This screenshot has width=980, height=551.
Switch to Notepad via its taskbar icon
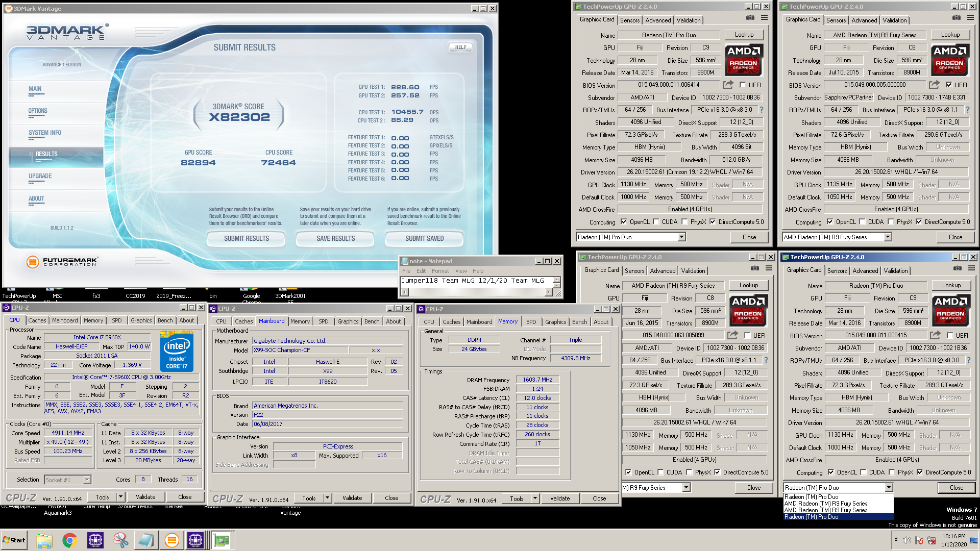click(x=146, y=540)
